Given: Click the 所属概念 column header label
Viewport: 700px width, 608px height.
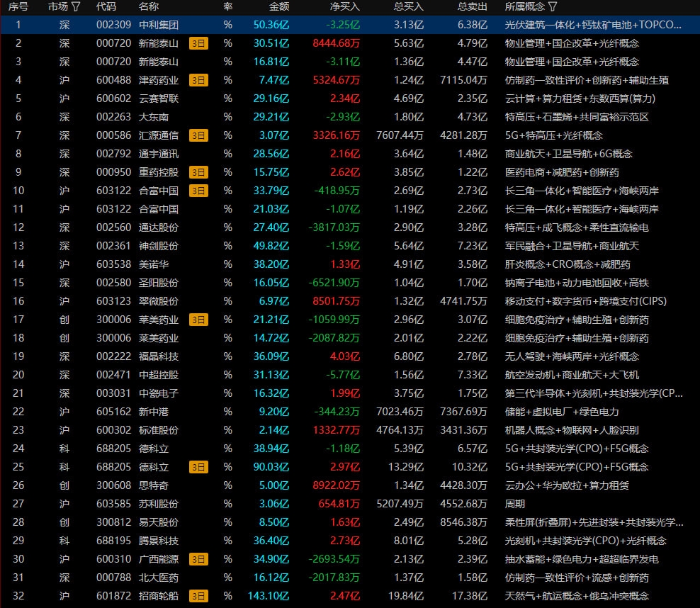Looking at the screenshot, I should pyautogui.click(x=525, y=6).
